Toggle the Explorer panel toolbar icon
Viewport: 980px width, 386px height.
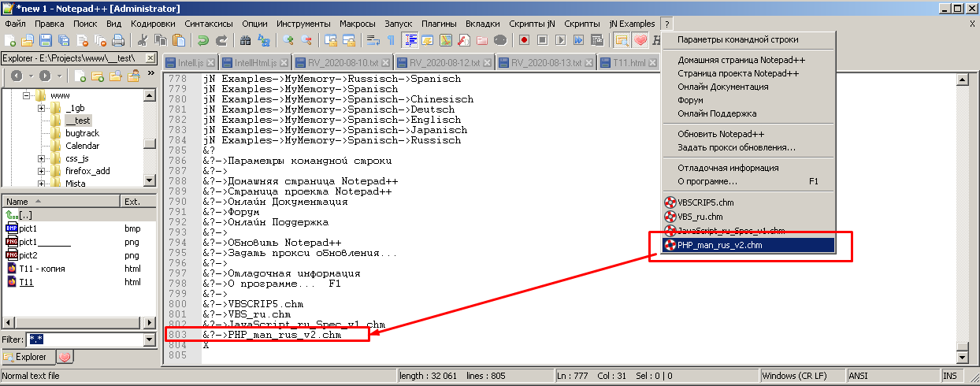(622, 39)
